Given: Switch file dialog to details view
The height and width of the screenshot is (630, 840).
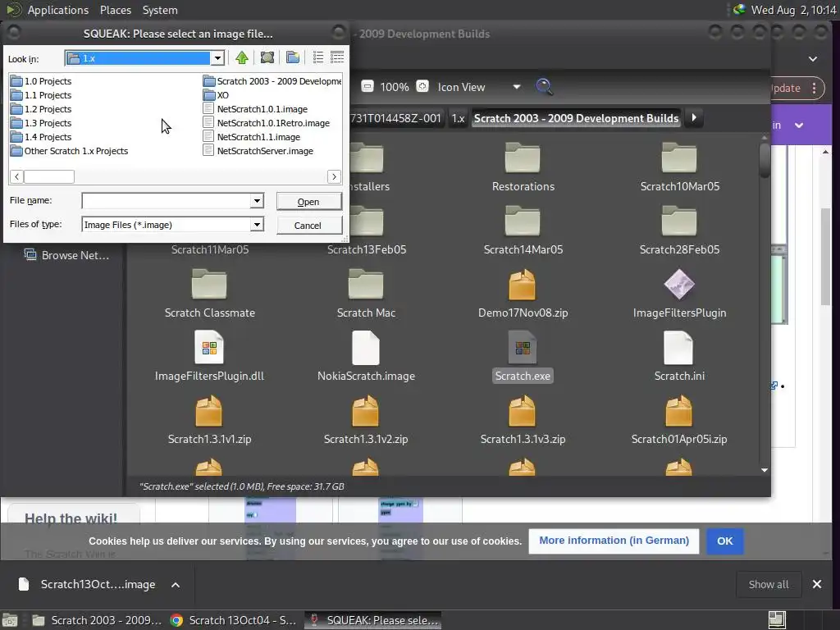Looking at the screenshot, I should [337, 58].
